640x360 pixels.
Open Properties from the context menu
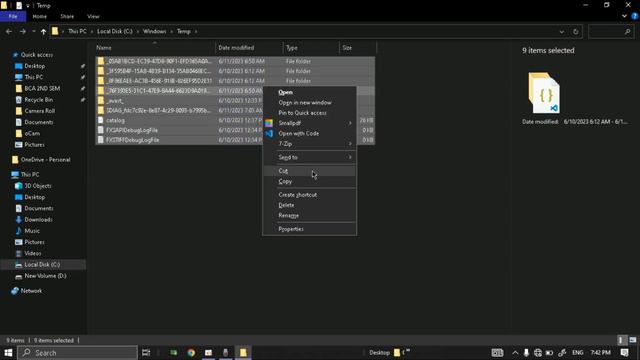[310, 229]
